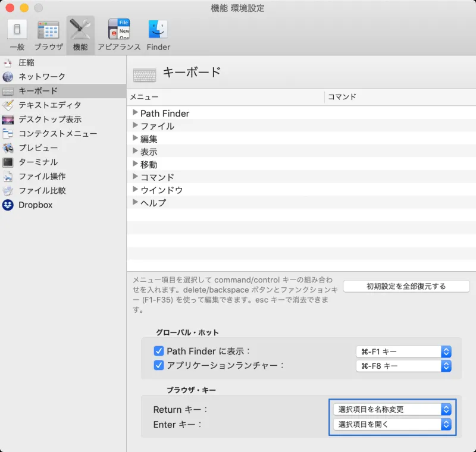
Task: Click the コンテクストメニュー sidebar icon
Action: click(8, 133)
